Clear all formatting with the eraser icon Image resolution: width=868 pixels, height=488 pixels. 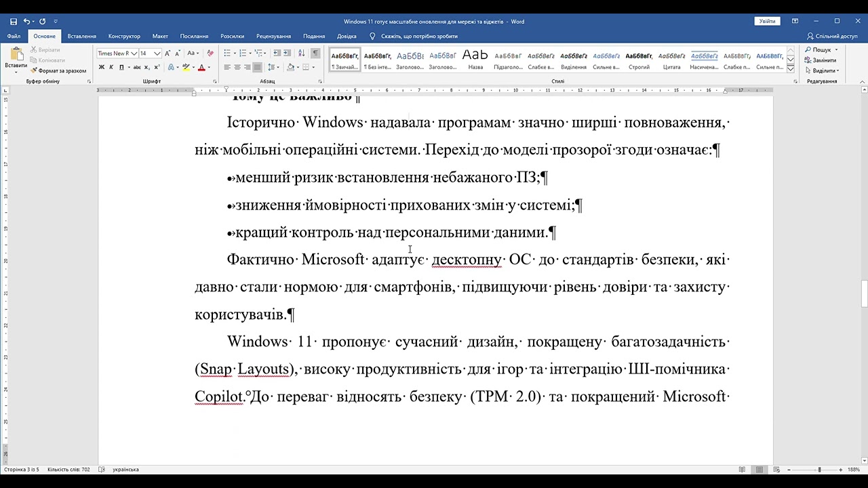point(210,53)
